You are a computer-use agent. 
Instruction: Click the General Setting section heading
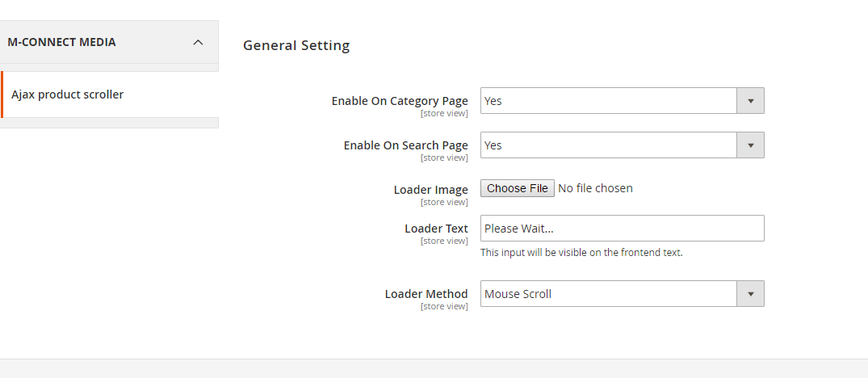point(296,45)
